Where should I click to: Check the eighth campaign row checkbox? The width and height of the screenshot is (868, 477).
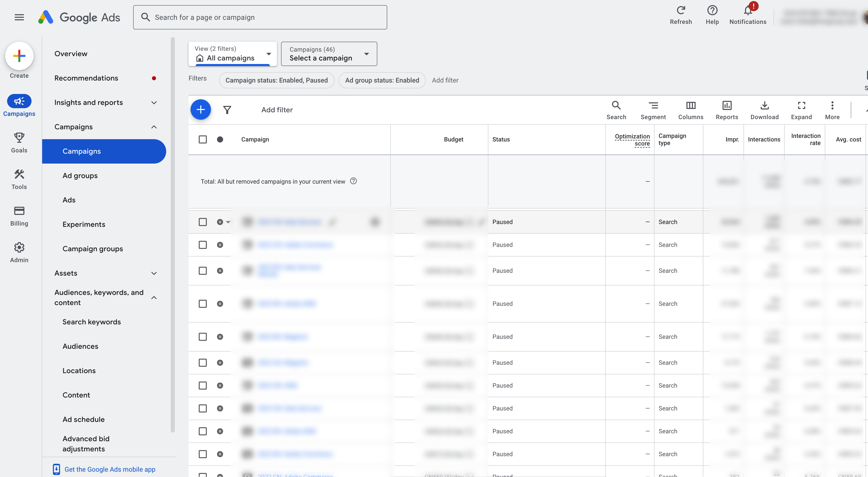pyautogui.click(x=203, y=409)
